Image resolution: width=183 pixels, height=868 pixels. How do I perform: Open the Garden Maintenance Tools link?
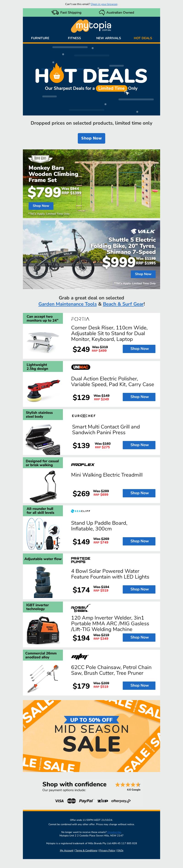click(67, 304)
